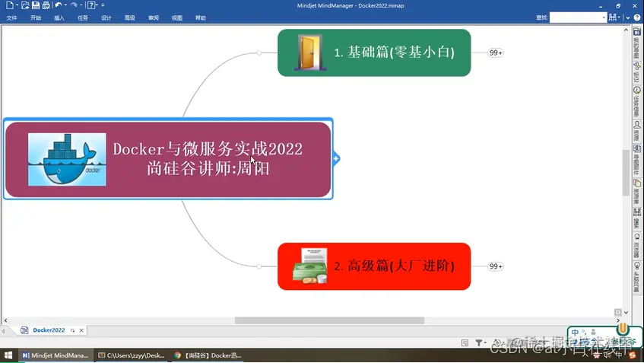Open the search field dropdown arrow
Screen dimensions: 644x363
tap(604, 18)
